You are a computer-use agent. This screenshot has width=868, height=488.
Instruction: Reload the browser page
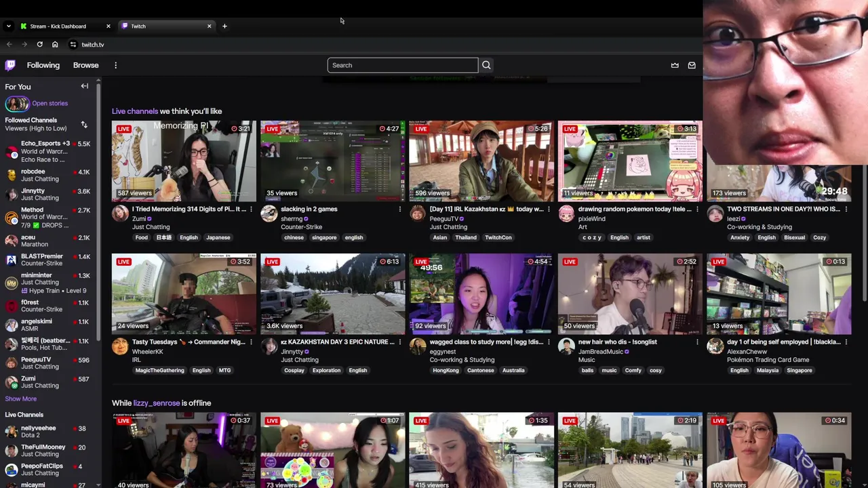click(40, 45)
